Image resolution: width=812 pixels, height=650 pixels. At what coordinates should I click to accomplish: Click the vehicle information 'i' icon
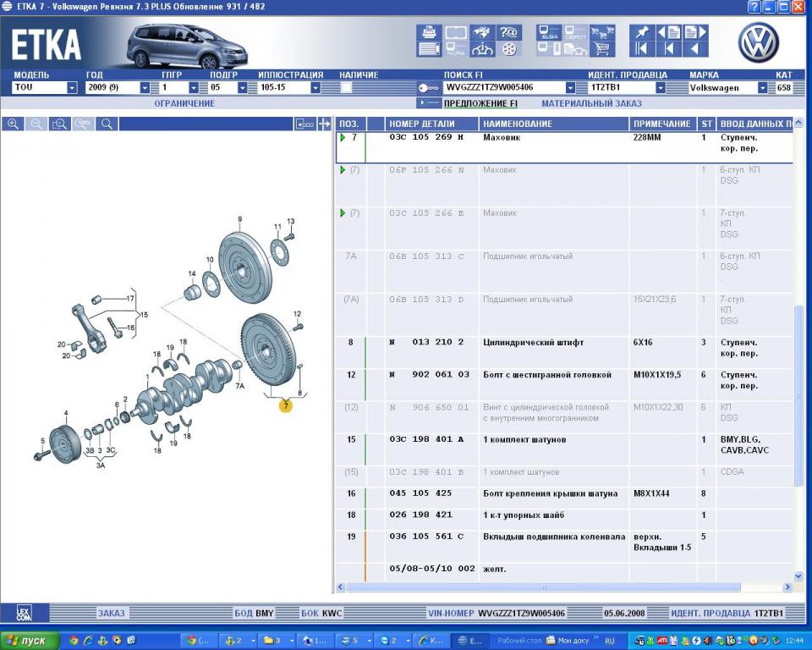pos(481,49)
